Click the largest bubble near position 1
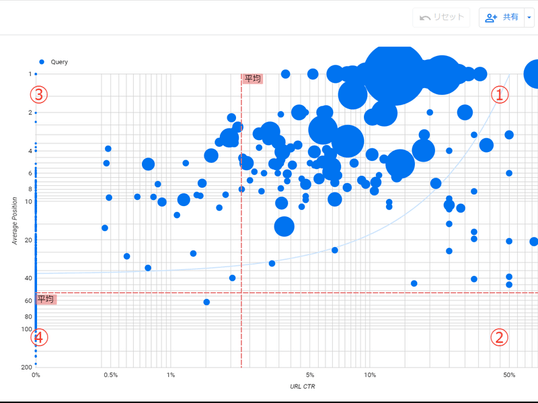538x403 pixels. pos(395,75)
